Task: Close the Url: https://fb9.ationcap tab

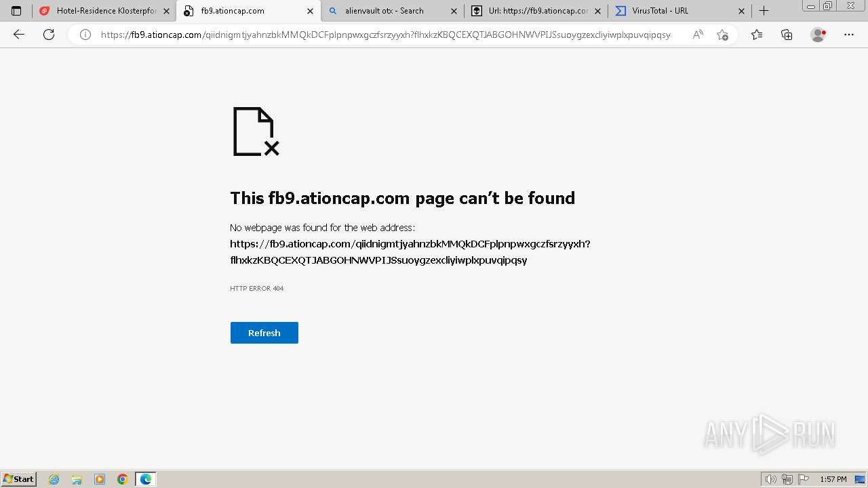Action: point(597,11)
